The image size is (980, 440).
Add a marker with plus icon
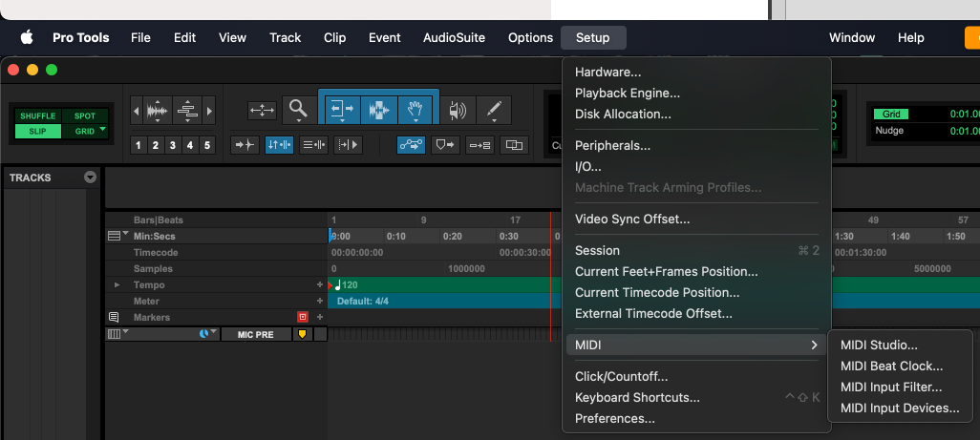coord(320,317)
